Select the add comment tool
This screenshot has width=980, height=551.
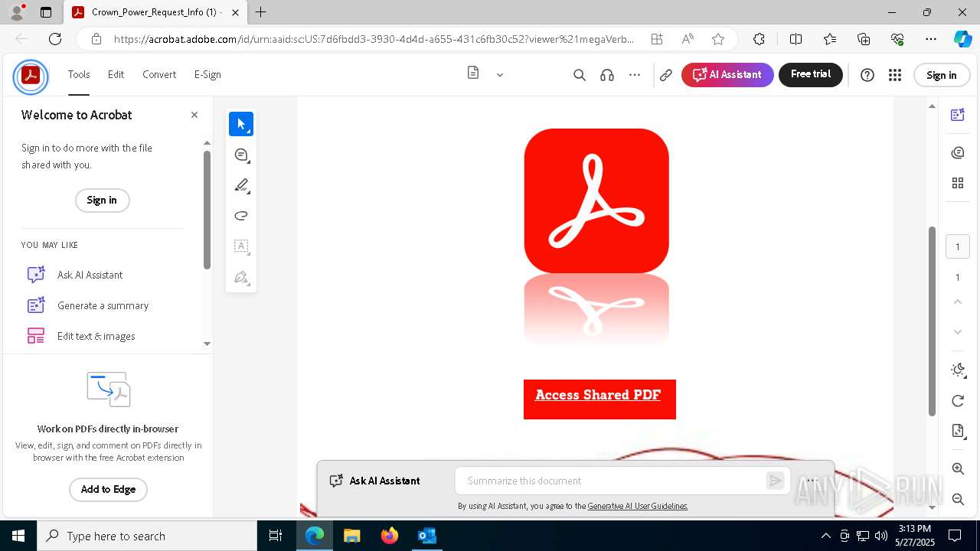(241, 155)
